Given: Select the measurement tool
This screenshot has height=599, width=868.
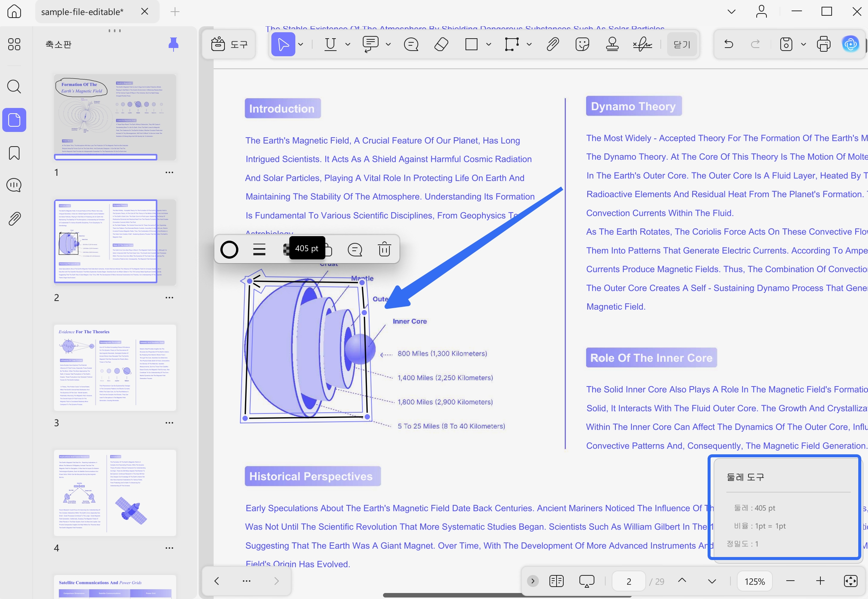Looking at the screenshot, I should [x=512, y=44].
